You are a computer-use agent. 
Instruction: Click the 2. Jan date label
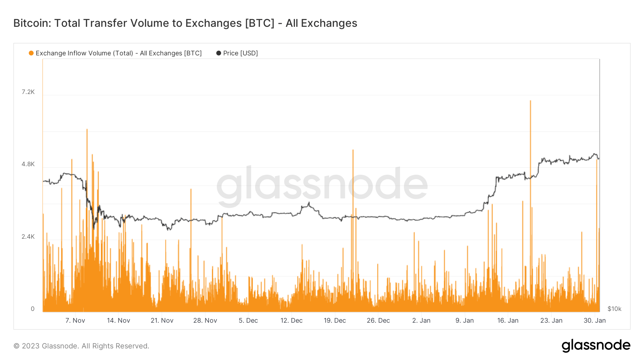point(421,321)
